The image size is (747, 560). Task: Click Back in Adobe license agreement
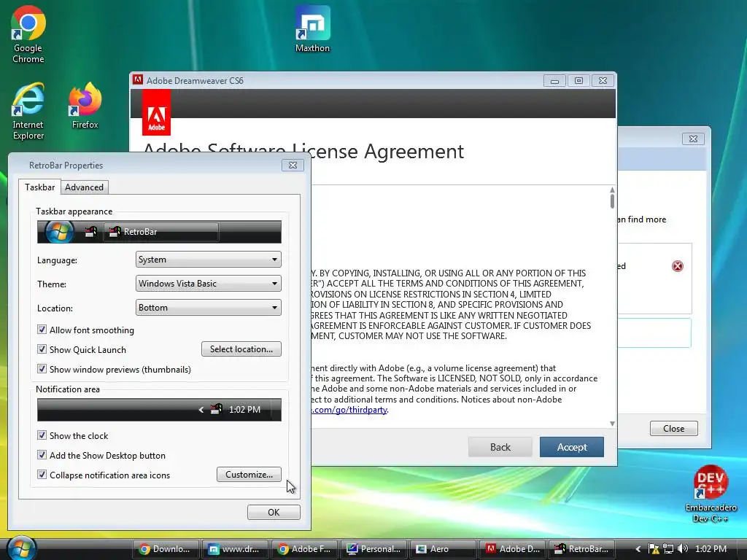click(500, 447)
